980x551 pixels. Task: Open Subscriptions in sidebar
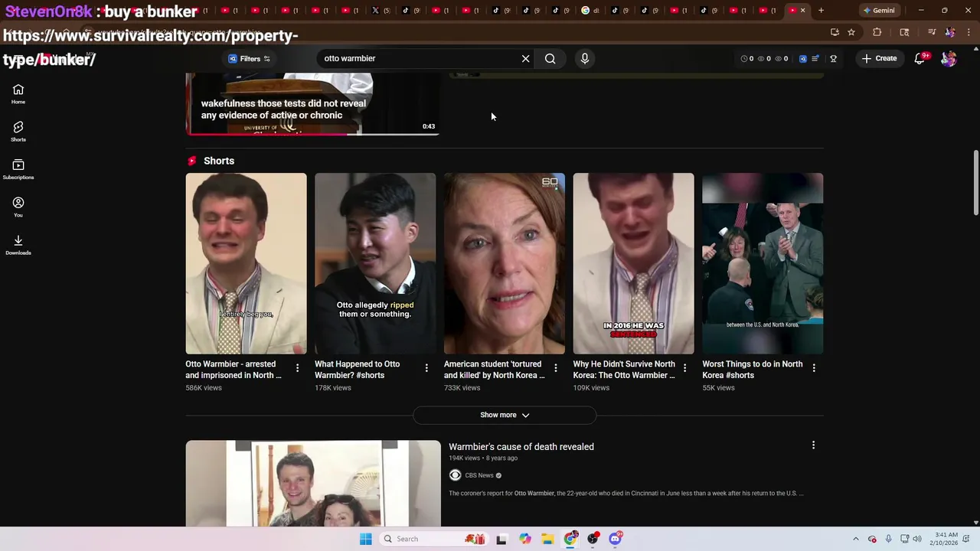pyautogui.click(x=18, y=169)
